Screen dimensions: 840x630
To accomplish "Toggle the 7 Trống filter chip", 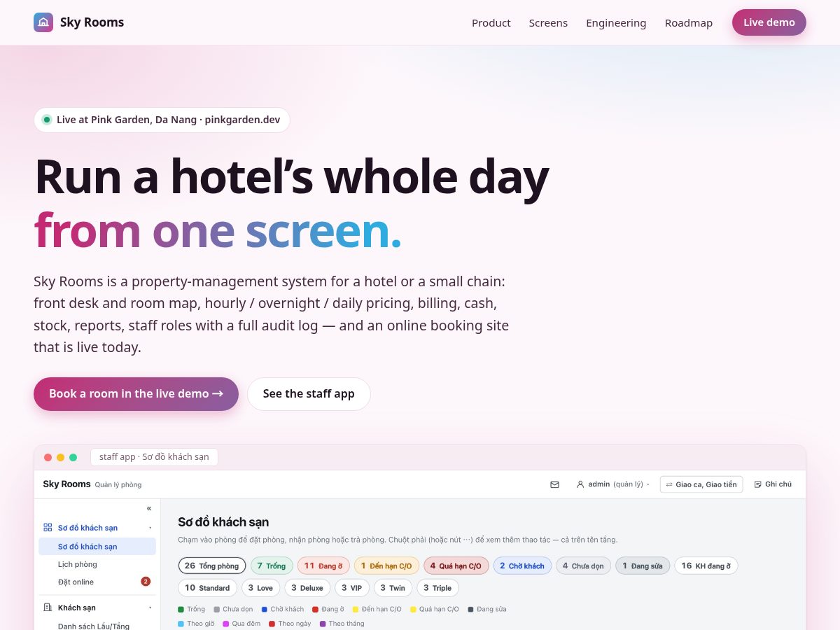I will coord(272,566).
